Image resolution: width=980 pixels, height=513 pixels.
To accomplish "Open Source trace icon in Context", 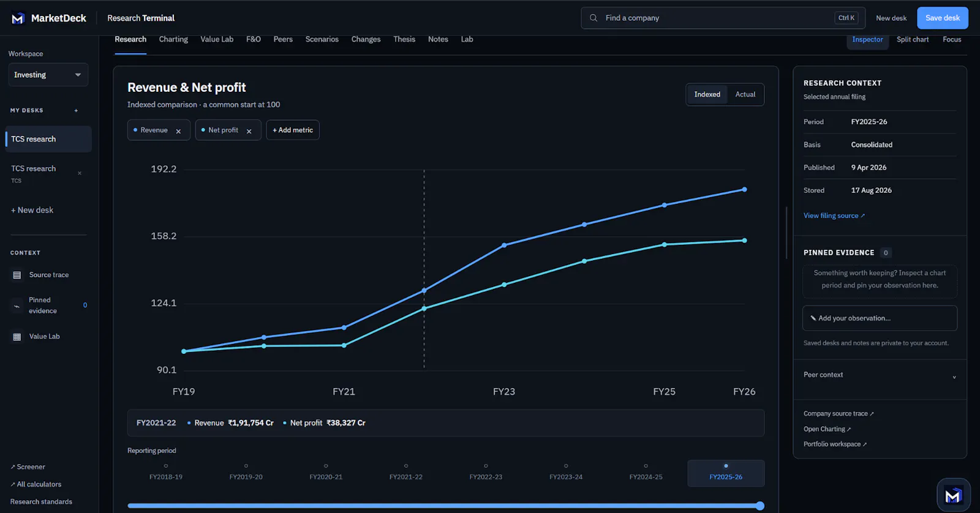I will [17, 275].
